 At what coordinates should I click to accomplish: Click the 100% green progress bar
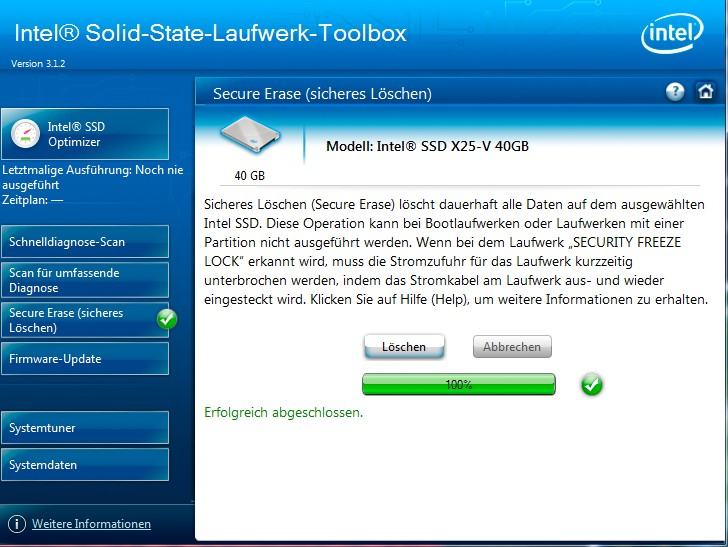(459, 384)
